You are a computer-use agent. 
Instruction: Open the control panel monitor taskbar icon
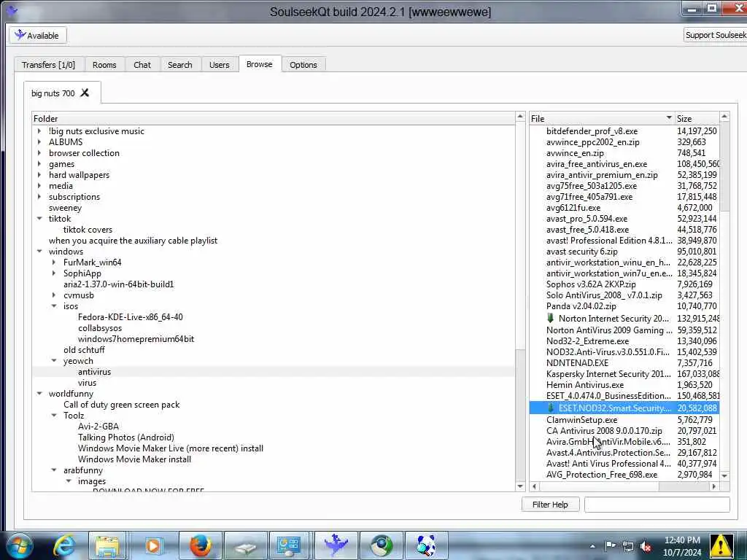click(289, 545)
